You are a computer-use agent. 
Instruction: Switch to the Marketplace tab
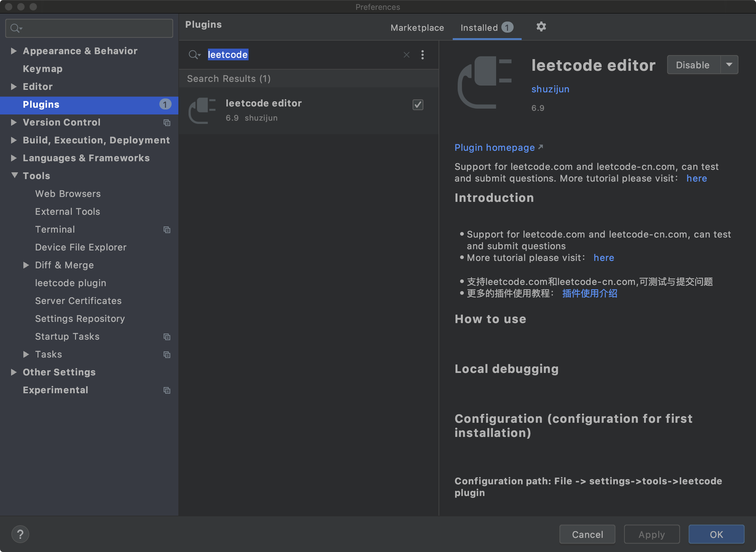pos(417,28)
